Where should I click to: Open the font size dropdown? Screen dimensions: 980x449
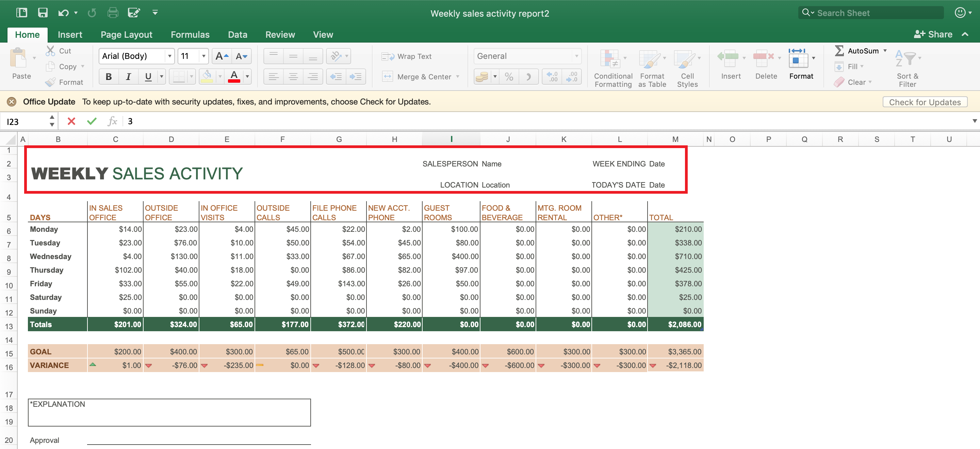click(x=204, y=56)
